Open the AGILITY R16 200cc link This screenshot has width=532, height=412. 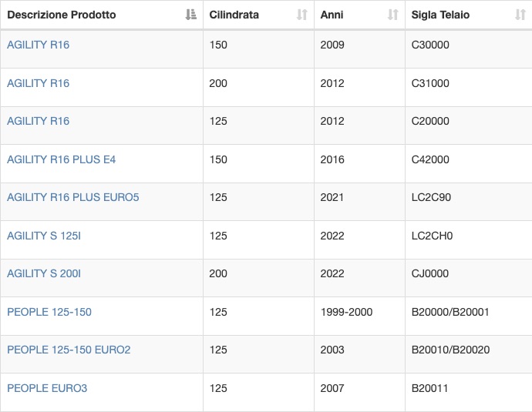tap(38, 83)
